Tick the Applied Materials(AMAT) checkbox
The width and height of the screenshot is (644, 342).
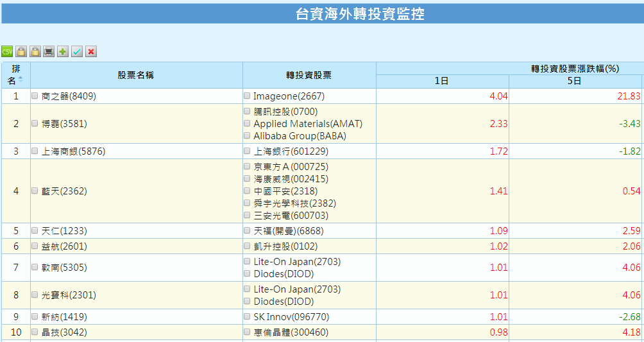247,123
